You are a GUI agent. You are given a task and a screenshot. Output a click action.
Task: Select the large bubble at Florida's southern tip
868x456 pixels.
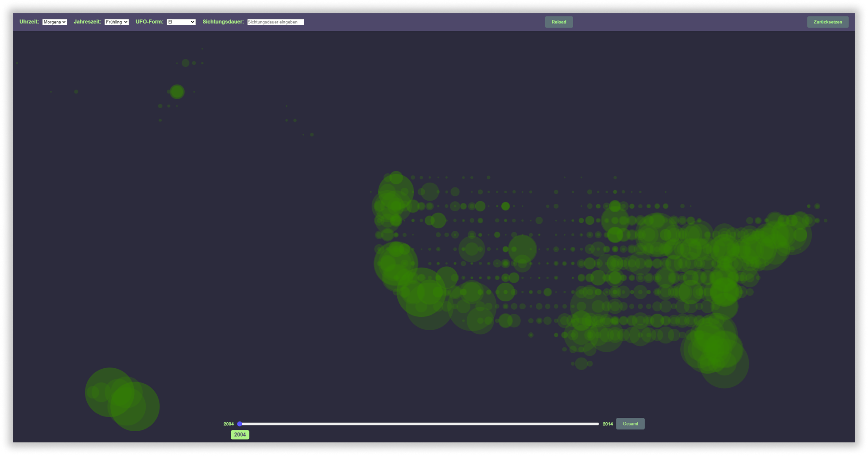tap(724, 364)
